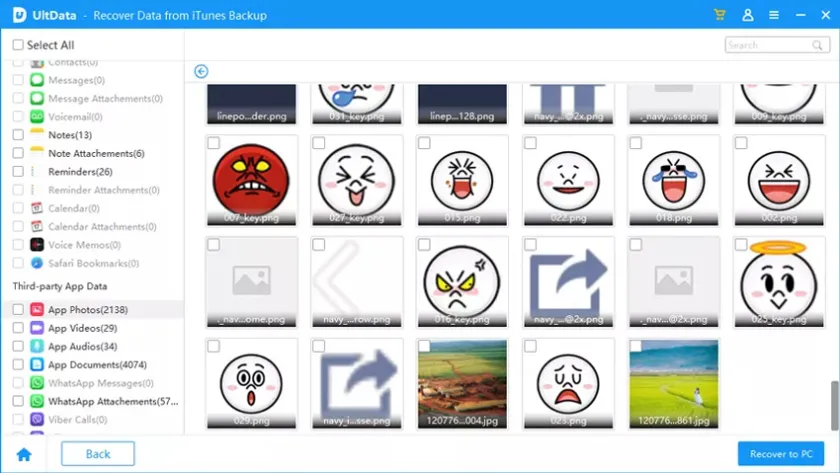
Task: Enable the App Audios checkbox
Action: click(x=18, y=347)
